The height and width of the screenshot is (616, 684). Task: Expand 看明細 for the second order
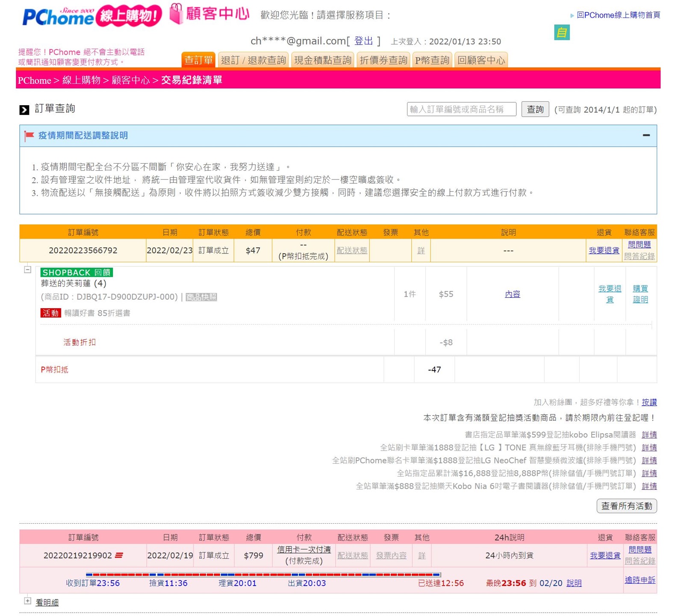[x=28, y=601]
